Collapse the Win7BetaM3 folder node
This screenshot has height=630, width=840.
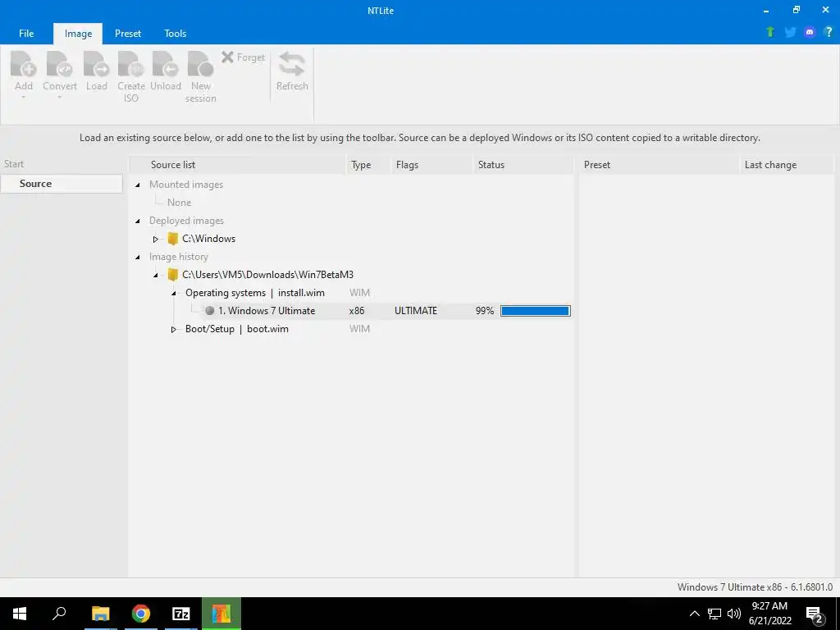click(155, 276)
